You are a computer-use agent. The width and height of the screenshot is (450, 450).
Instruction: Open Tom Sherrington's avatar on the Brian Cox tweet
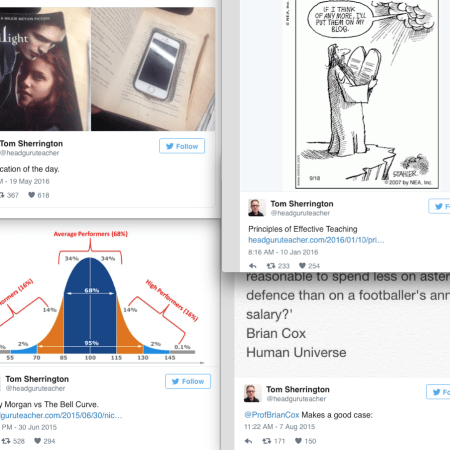(252, 393)
